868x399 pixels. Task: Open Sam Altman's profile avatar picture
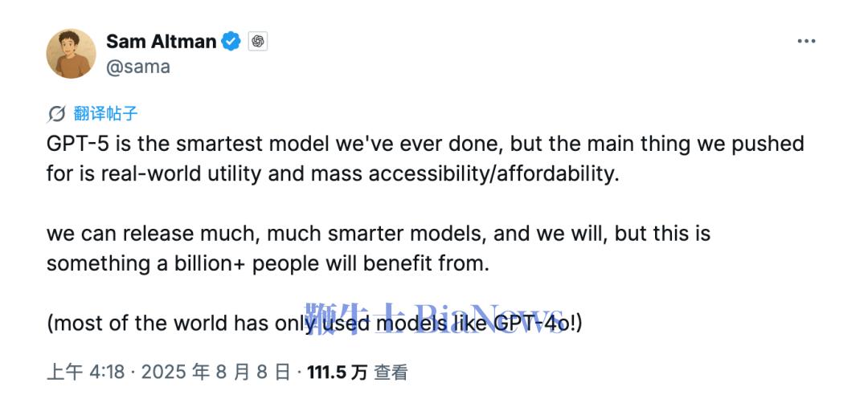click(71, 54)
